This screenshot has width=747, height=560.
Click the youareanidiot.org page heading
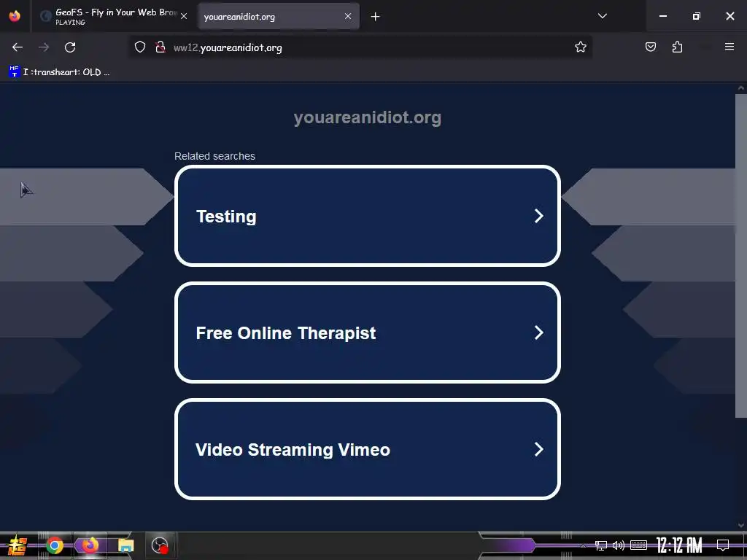368,117
